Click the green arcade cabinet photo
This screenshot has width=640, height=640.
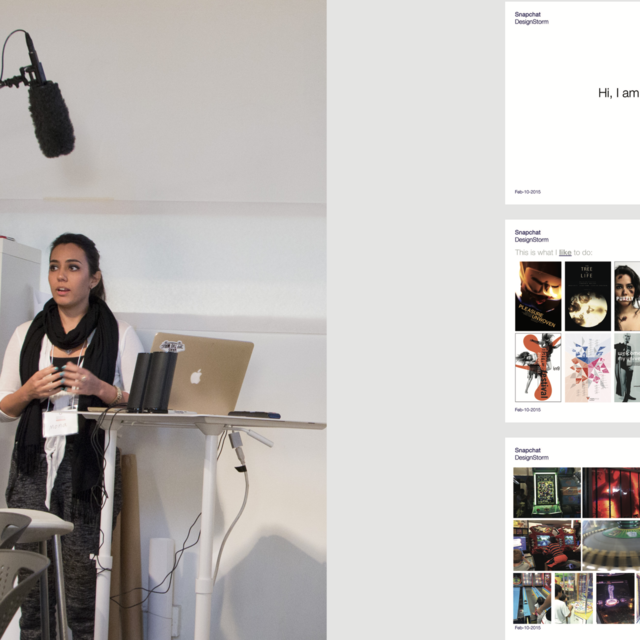tap(547, 493)
